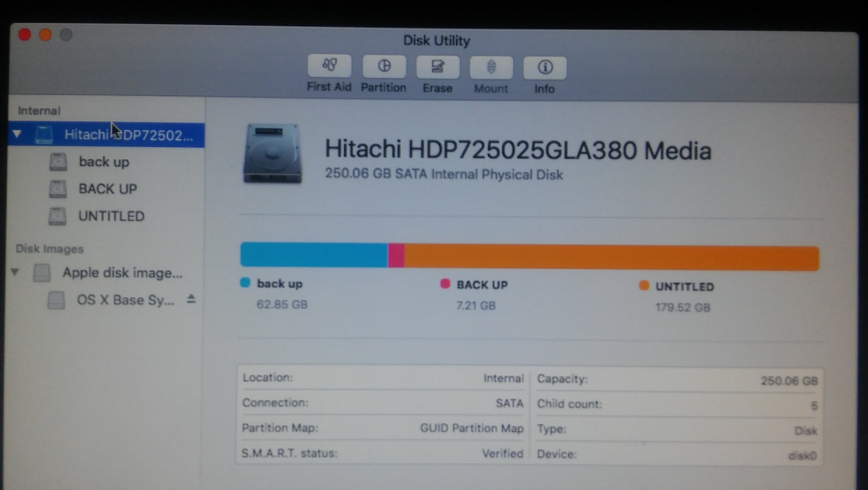Click the 'Disk Images' sidebar section header
The height and width of the screenshot is (490, 868).
click(49, 249)
